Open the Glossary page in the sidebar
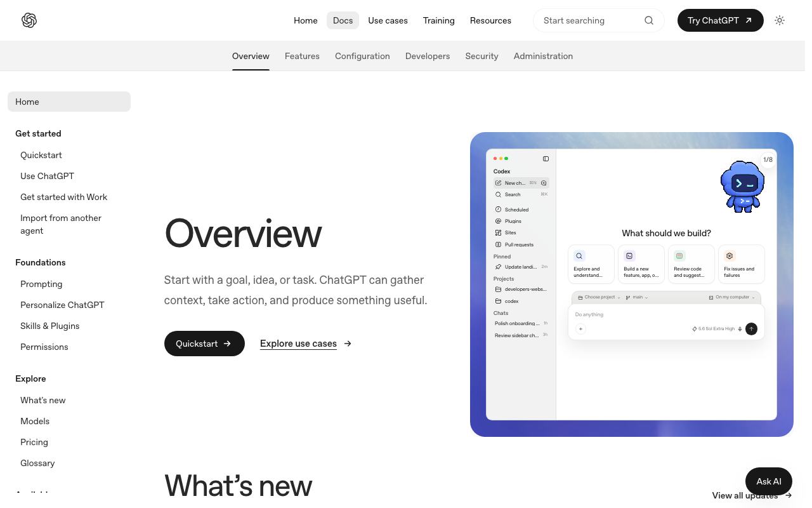 [x=37, y=463]
